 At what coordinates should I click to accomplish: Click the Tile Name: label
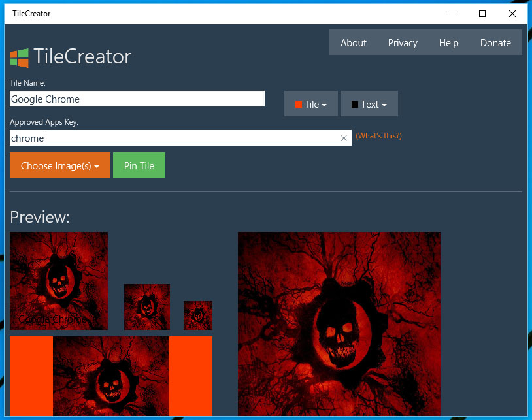(x=27, y=83)
